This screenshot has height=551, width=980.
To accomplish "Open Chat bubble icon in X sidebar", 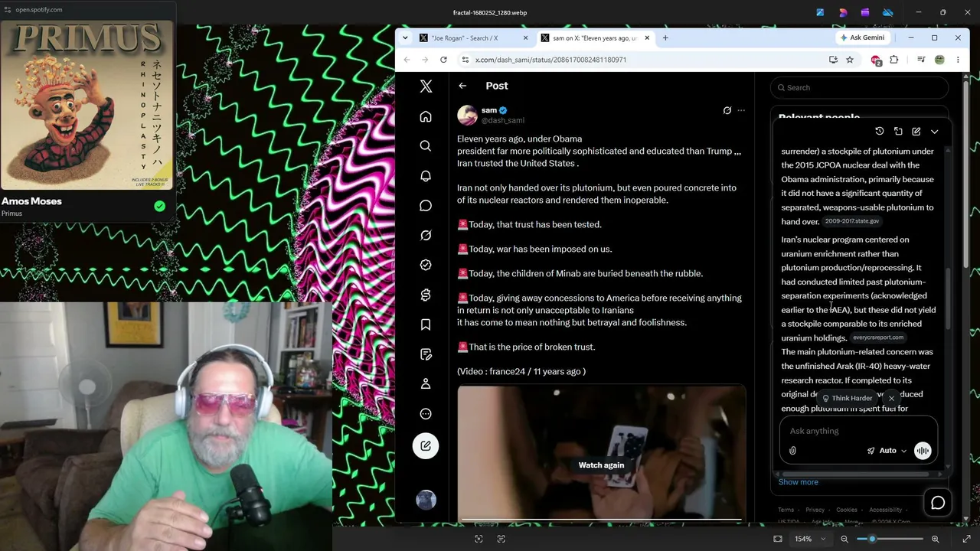I will pyautogui.click(x=426, y=205).
